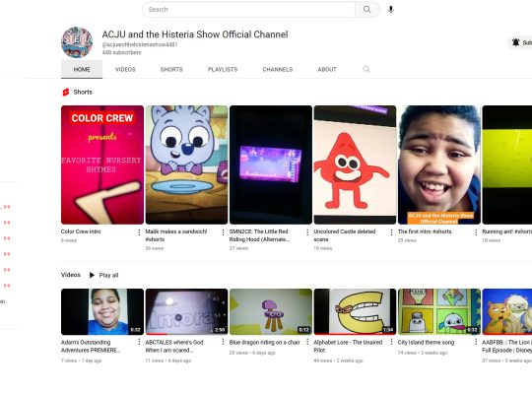Open options menu for Color Crew intro
This screenshot has width=532, height=394.
click(139, 232)
